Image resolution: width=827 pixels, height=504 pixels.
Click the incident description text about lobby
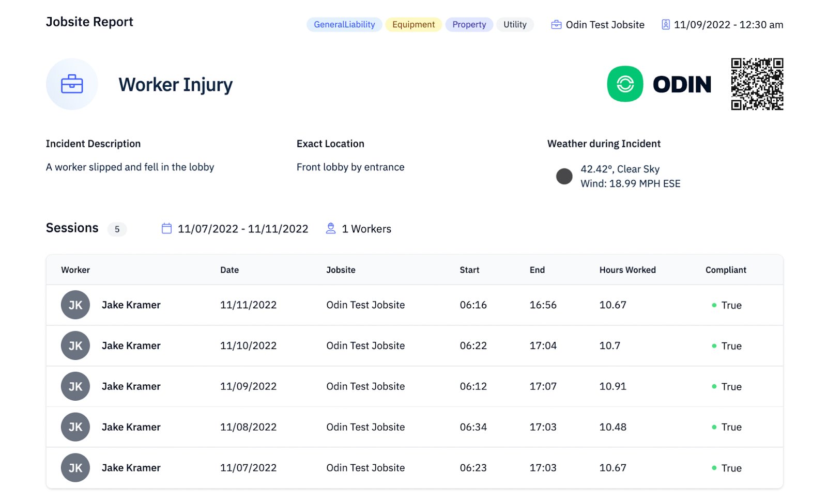(130, 167)
